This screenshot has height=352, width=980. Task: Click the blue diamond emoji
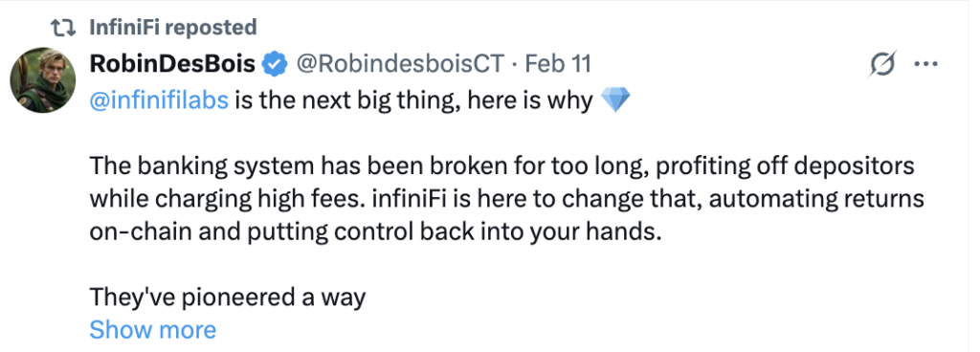click(x=615, y=99)
